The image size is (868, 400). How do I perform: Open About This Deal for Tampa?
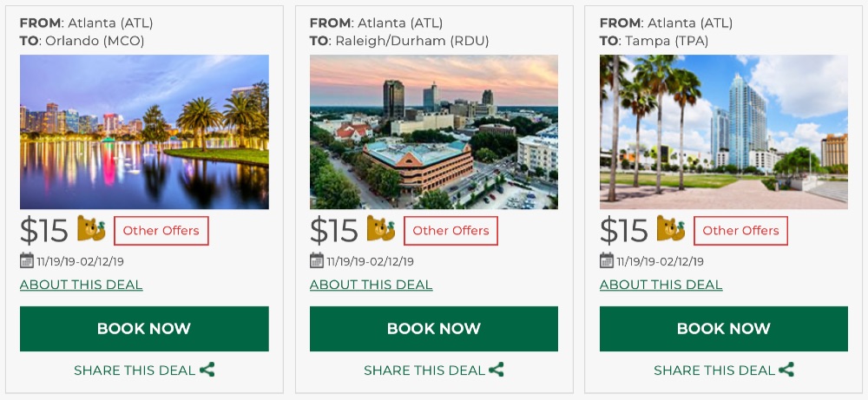tap(661, 285)
